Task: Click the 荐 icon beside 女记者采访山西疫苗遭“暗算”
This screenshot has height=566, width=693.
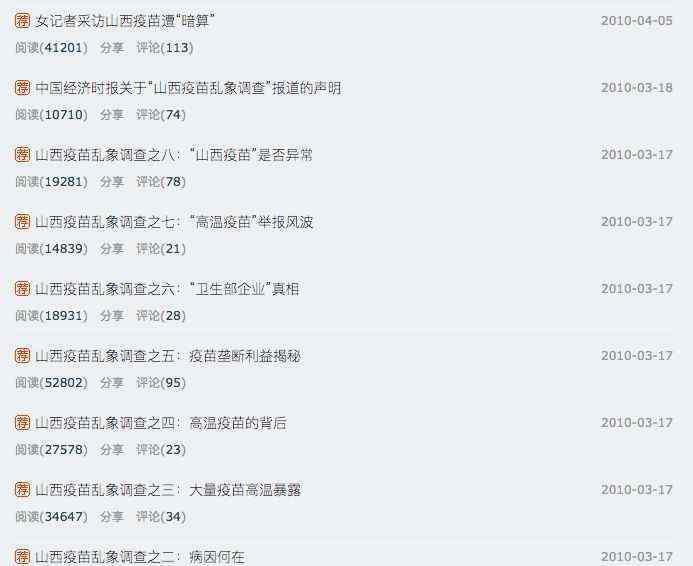Action: pyautogui.click(x=22, y=20)
